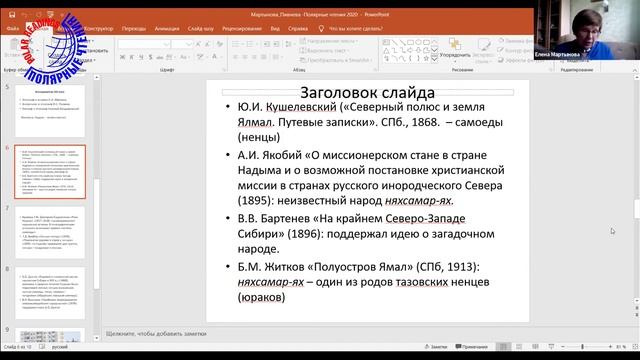Toggle center text alignment
Screen dimensions: 640x360
245,57
